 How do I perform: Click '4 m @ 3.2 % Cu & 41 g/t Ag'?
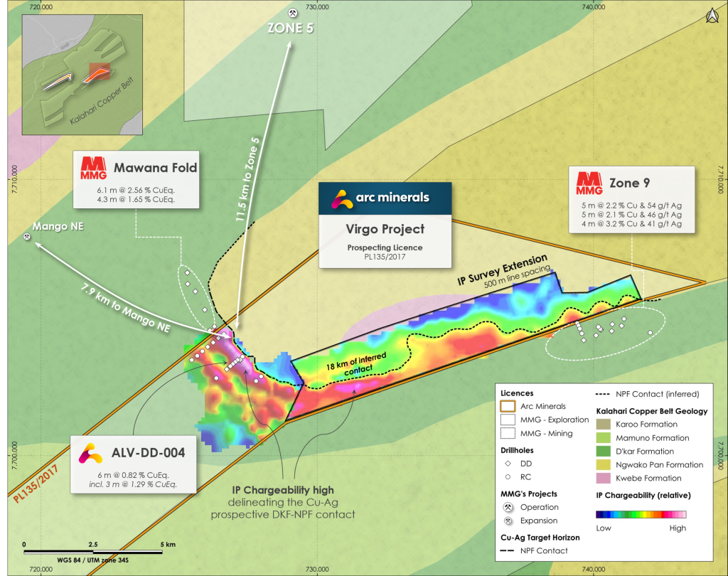click(631, 224)
